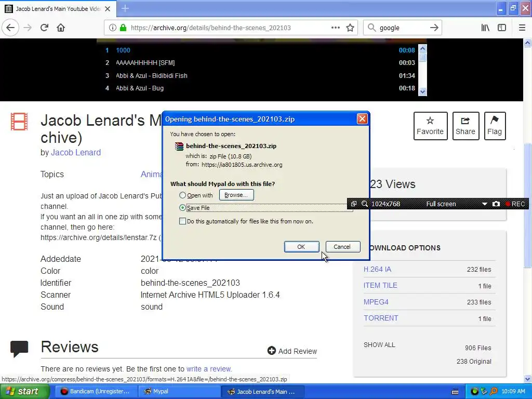Click the playlist scrollbar thumb
The width and height of the screenshot is (532, 399).
coord(422,57)
